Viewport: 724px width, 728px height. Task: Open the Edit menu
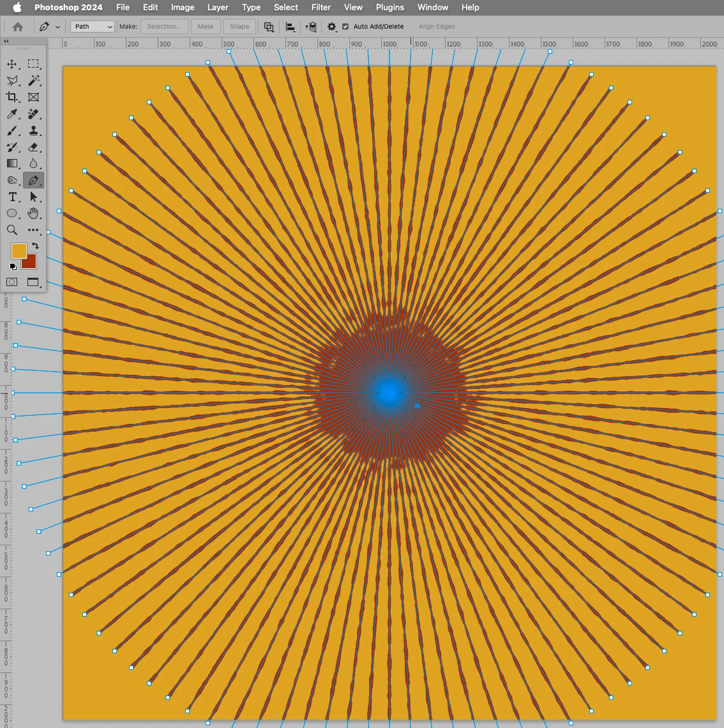(x=150, y=8)
